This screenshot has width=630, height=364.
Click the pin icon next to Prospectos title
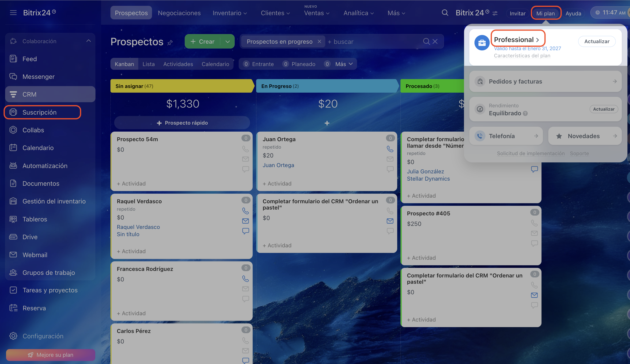click(x=170, y=43)
